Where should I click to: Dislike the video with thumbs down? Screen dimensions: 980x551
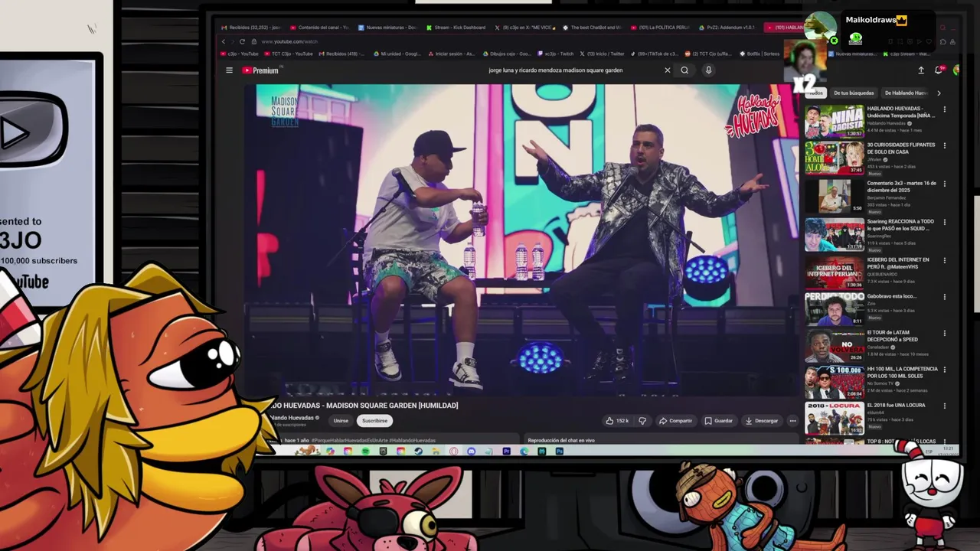click(642, 421)
